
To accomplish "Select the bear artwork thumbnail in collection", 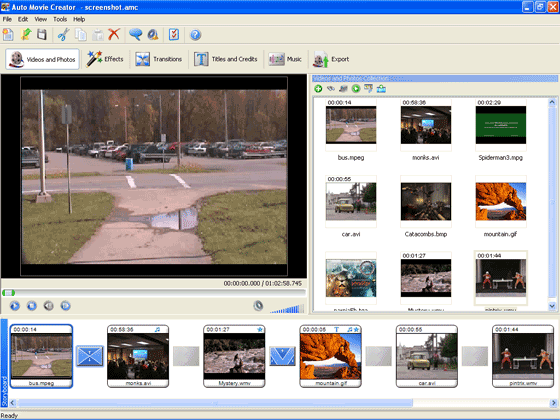I will pos(351,278).
